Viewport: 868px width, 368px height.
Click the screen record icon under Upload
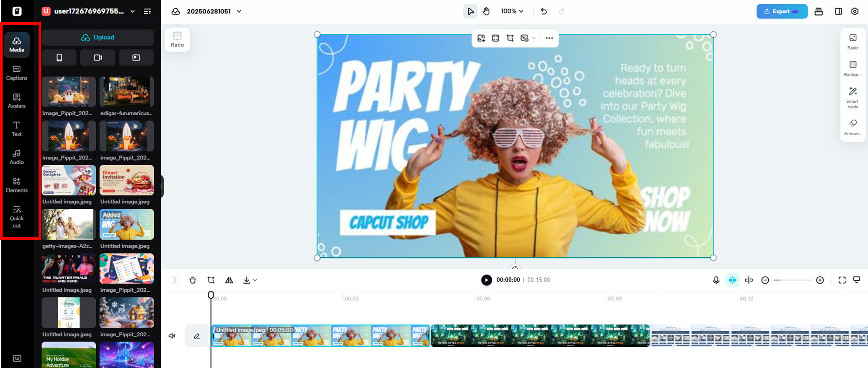[x=136, y=58]
